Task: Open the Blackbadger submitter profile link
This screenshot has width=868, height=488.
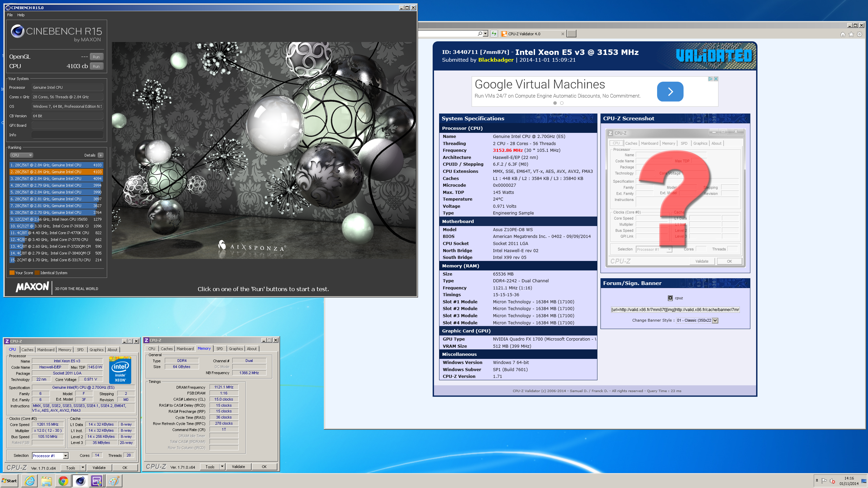Action: (x=496, y=60)
